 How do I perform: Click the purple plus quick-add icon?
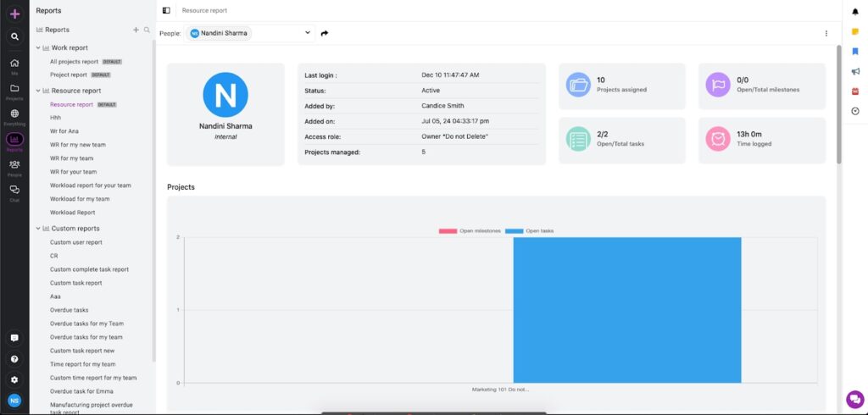coord(14,14)
